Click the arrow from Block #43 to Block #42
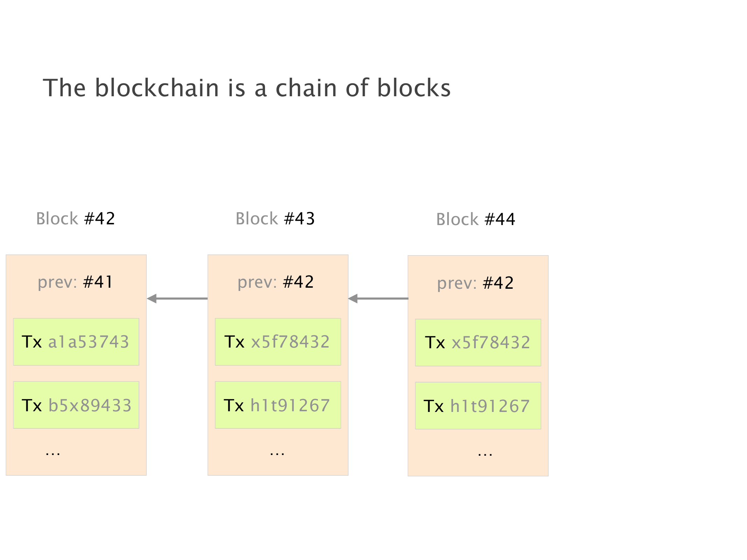 [x=177, y=299]
